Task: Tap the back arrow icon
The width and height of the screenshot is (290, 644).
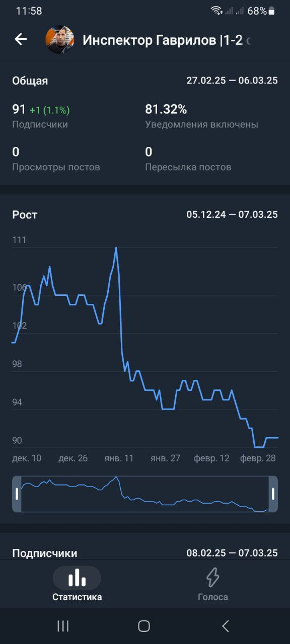Action: [21, 39]
